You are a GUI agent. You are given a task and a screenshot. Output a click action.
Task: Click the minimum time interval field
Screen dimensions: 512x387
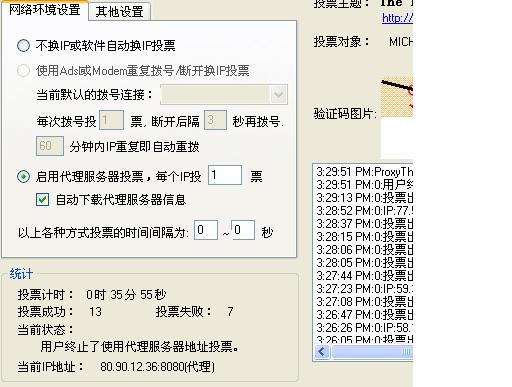pyautogui.click(x=206, y=230)
